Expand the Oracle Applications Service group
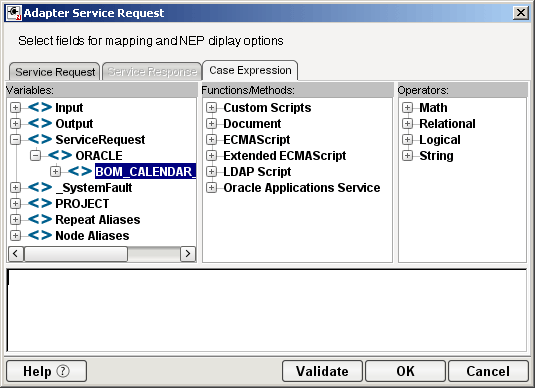Image resolution: width=535 pixels, height=388 pixels. coord(212,187)
